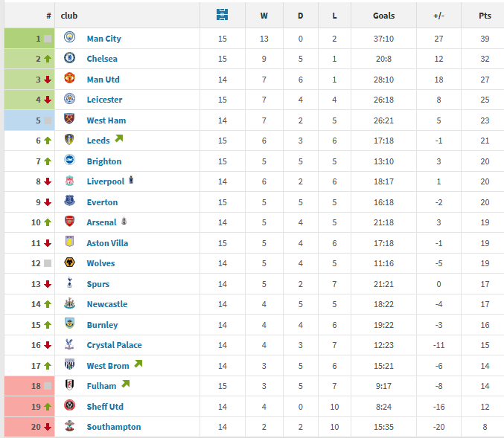The image size is (504, 438).
Task: Click the Chelsea club crest icon
Action: [69, 58]
